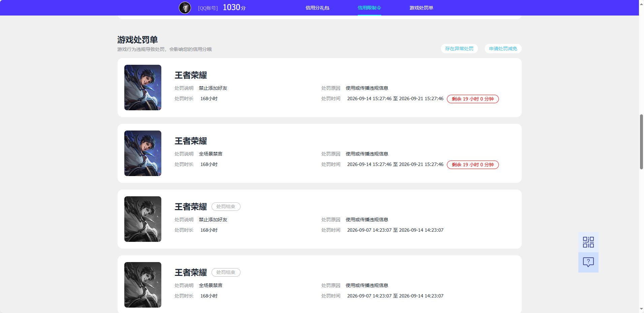Click 全场景禁言 text in second card
Screen dimensions: 644x313
pos(211,154)
